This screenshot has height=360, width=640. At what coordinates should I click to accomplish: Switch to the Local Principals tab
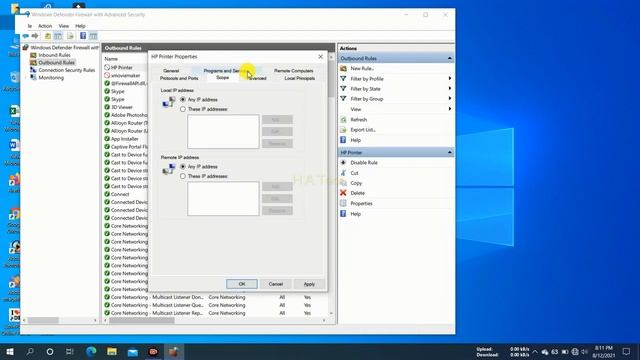pos(300,78)
